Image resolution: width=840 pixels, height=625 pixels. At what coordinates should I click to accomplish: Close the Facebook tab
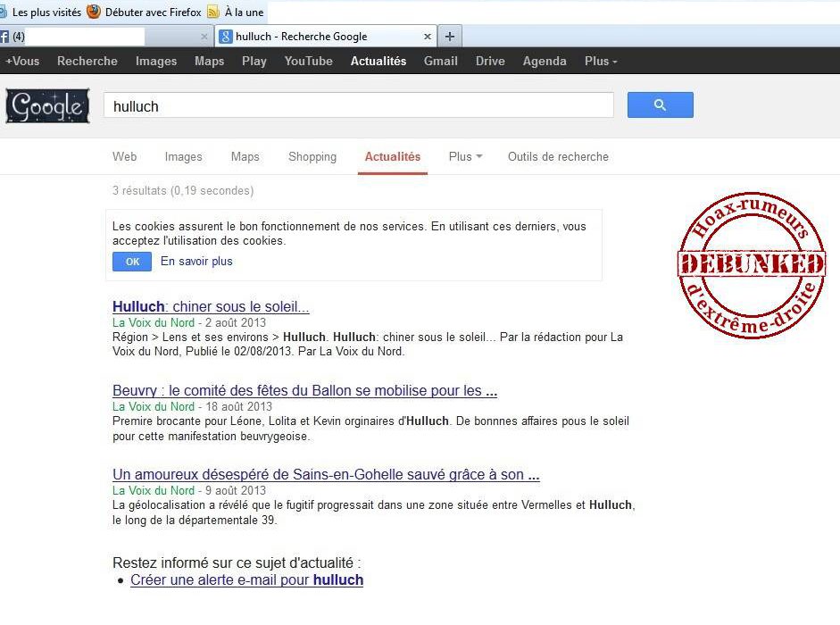204,37
